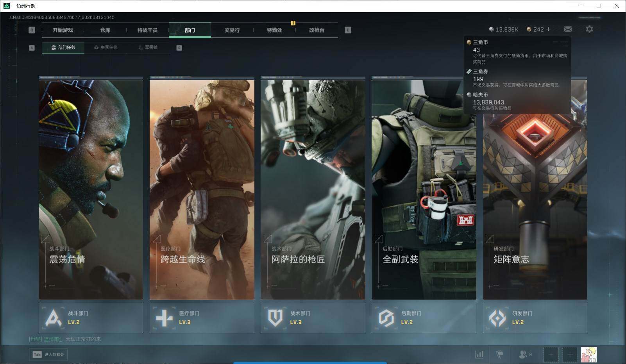The image size is (626, 364).
Task: Close the 三角洲行动 window
Action: [x=617, y=6]
